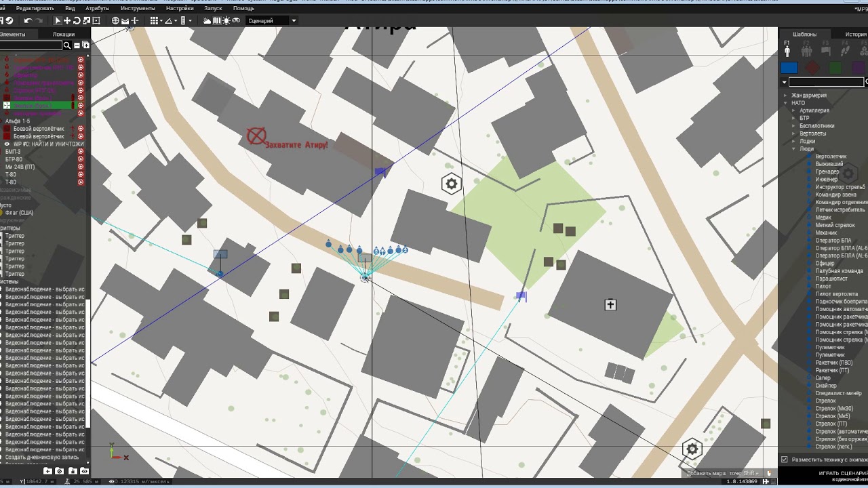
Task: Open the Атрибуты menu
Action: click(x=98, y=8)
